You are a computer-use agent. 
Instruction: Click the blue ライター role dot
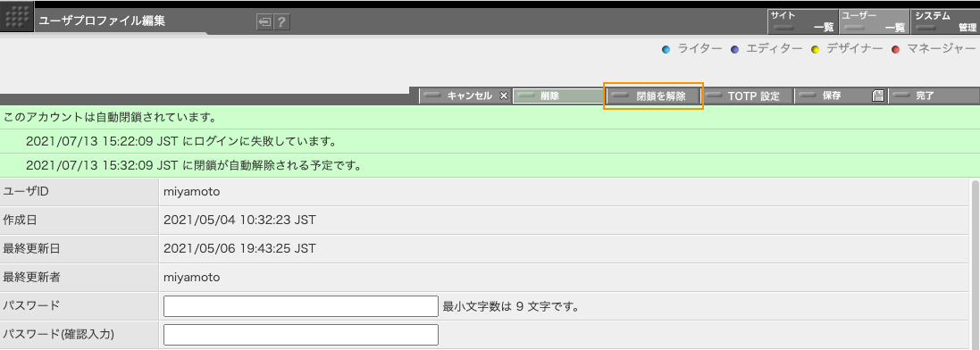point(666,49)
